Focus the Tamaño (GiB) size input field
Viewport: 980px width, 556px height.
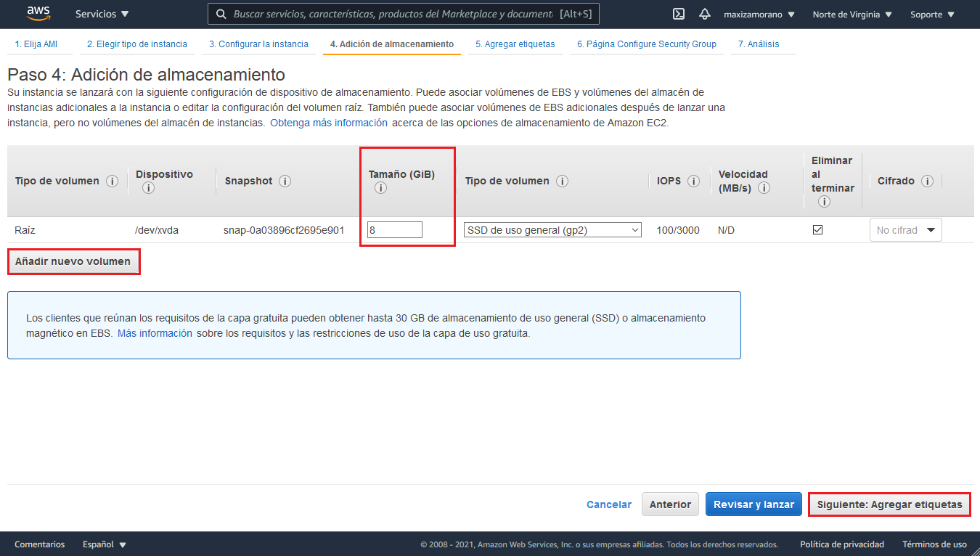coord(395,230)
